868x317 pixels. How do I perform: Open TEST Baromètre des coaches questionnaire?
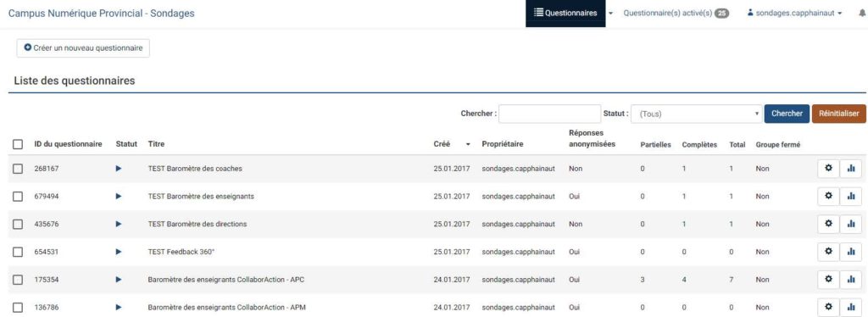click(195, 169)
